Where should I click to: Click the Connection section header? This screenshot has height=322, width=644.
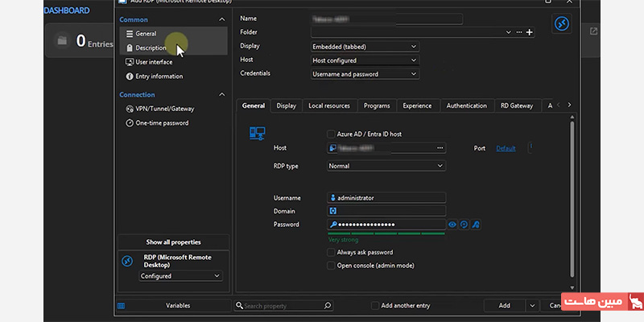[x=137, y=94]
